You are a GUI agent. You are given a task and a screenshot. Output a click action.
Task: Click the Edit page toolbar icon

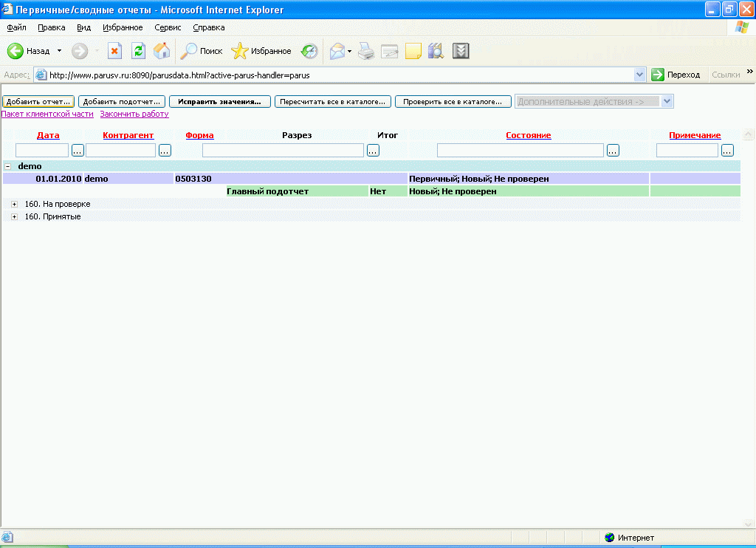pos(390,51)
